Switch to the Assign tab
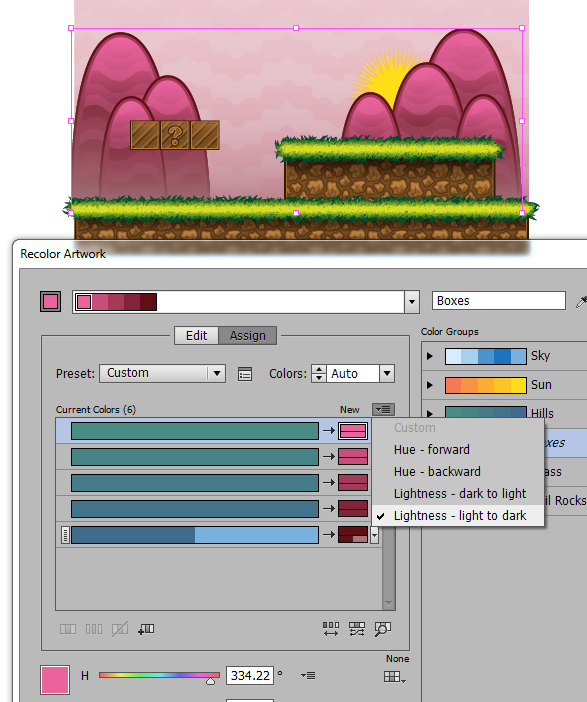This screenshot has height=702, width=587. pyautogui.click(x=248, y=335)
